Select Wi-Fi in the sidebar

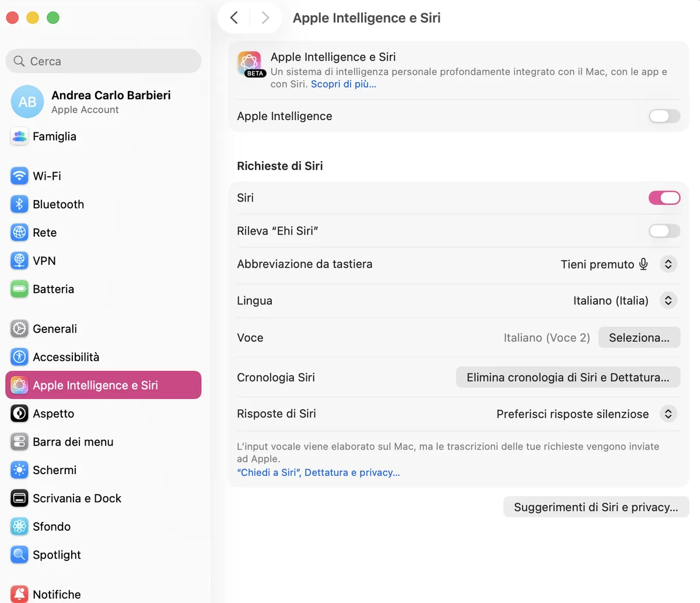click(103, 176)
